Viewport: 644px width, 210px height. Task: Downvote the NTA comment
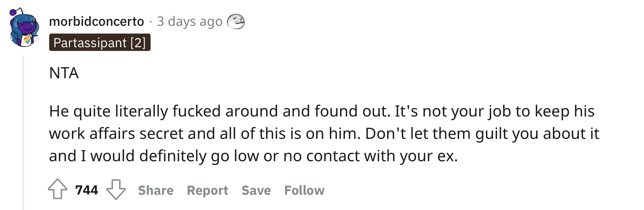(116, 189)
